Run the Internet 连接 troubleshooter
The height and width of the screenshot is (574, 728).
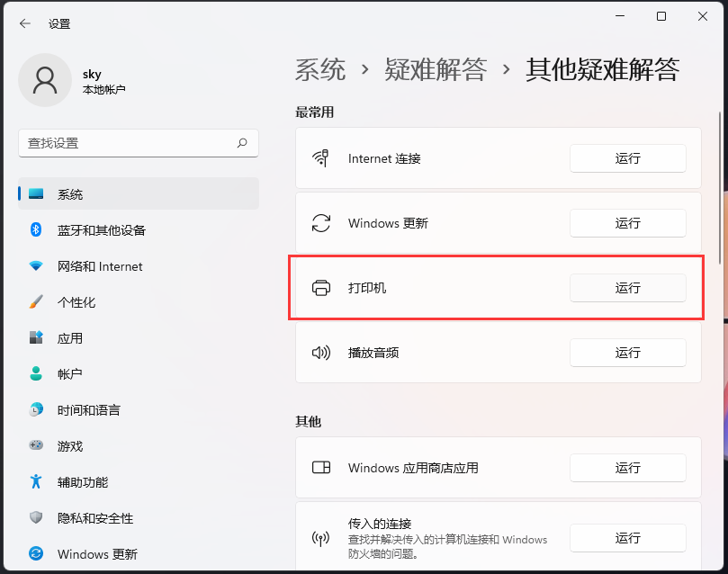point(628,158)
